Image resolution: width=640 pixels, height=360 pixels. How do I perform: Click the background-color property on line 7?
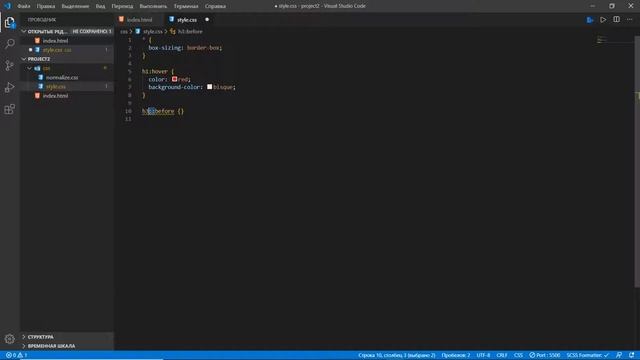[174, 87]
